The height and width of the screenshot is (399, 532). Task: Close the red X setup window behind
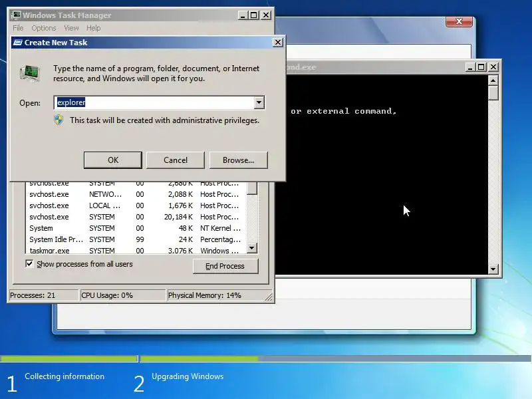point(459,21)
